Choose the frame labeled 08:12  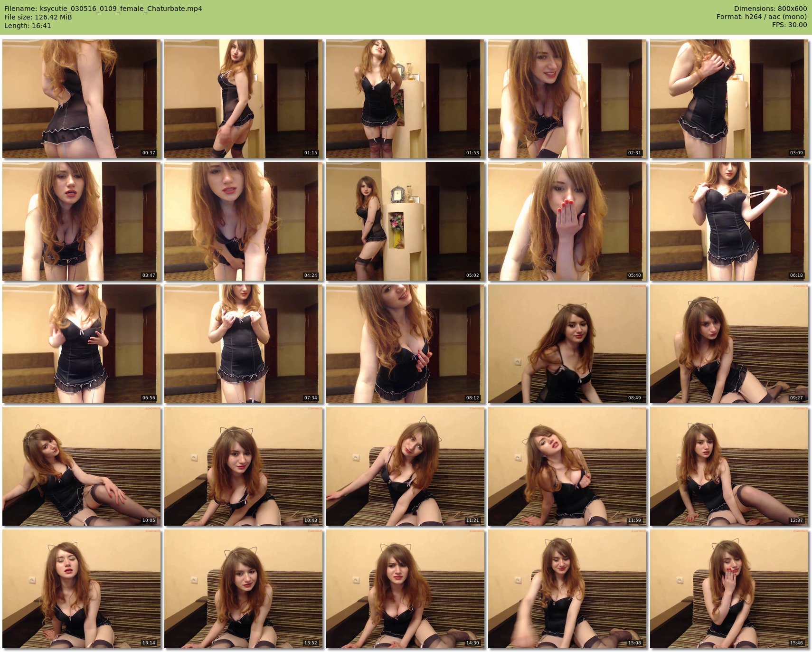tap(406, 344)
